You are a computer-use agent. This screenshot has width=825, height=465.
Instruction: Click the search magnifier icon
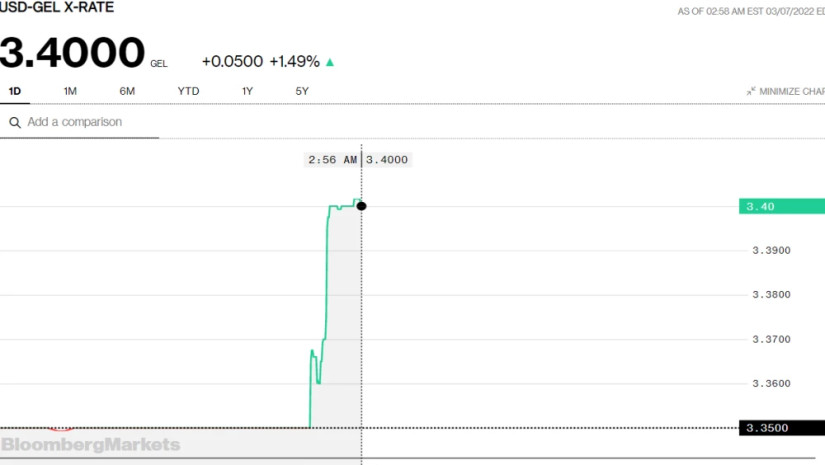15,123
